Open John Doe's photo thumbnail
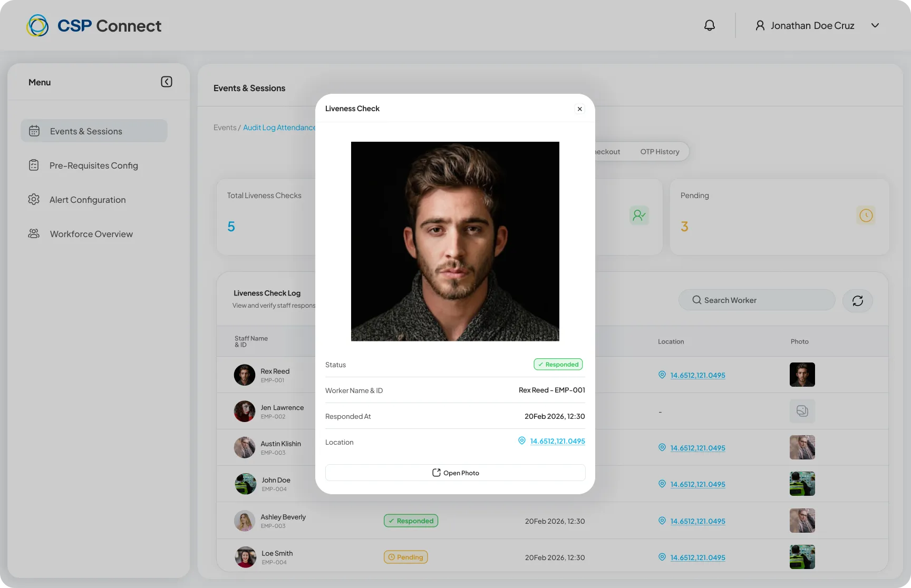The width and height of the screenshot is (911, 588). point(802,484)
